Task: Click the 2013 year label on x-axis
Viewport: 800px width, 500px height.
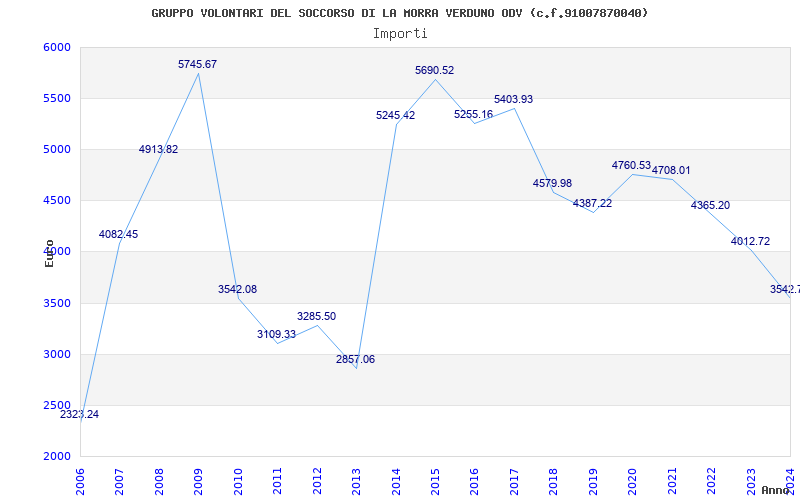Action: (x=356, y=481)
